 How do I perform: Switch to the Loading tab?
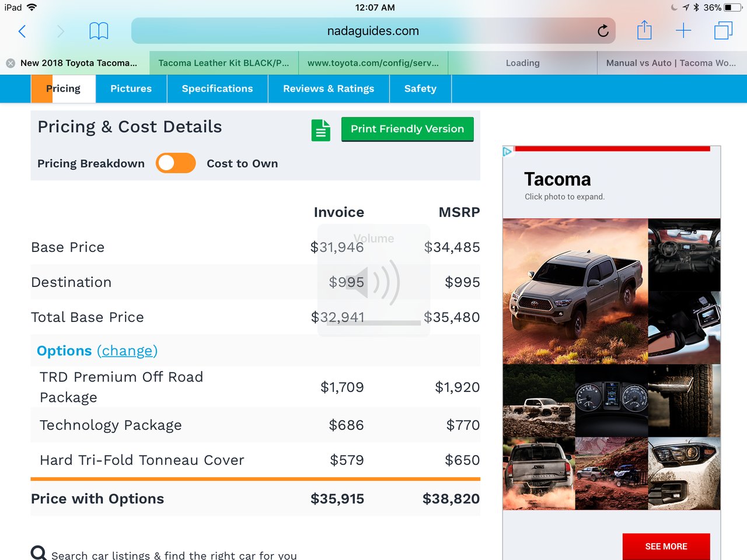(x=523, y=63)
